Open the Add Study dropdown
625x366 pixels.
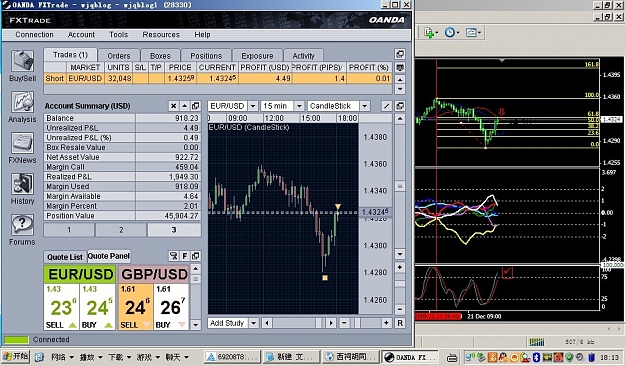[254, 323]
